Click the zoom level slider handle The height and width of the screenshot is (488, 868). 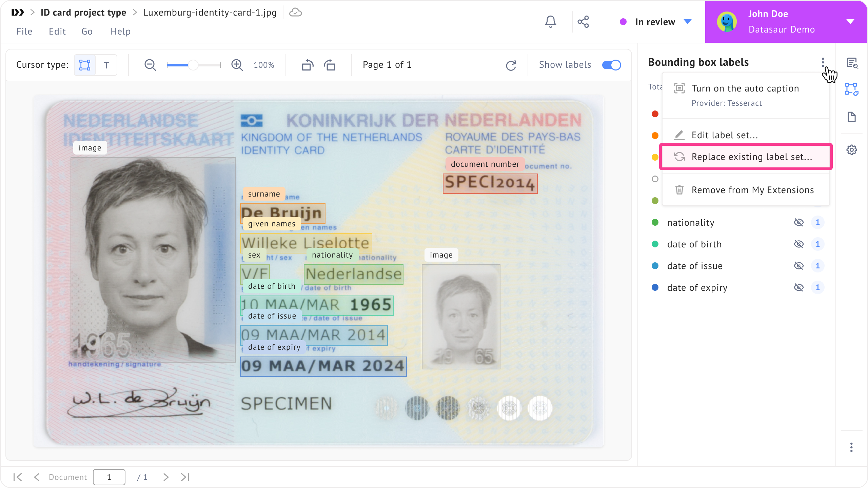coord(193,65)
